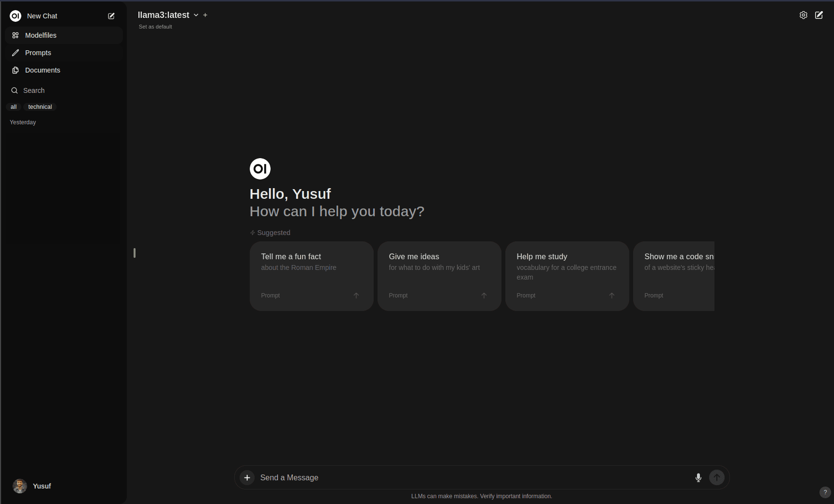Add another model with the plus icon
The height and width of the screenshot is (504, 834).
pyautogui.click(x=205, y=15)
